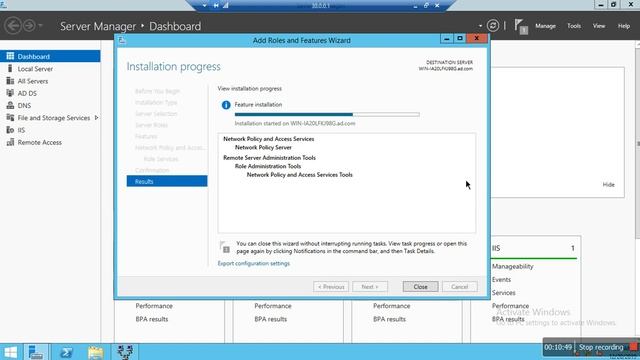Image resolution: width=640 pixels, height=360 pixels.
Task: Open the View menu
Action: [x=599, y=26]
